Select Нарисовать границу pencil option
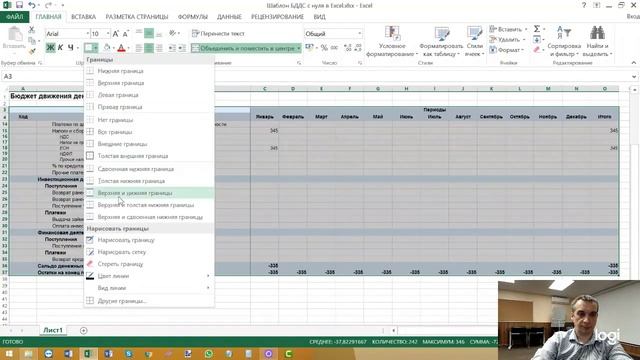This screenshot has height=360, width=640. coord(149,240)
